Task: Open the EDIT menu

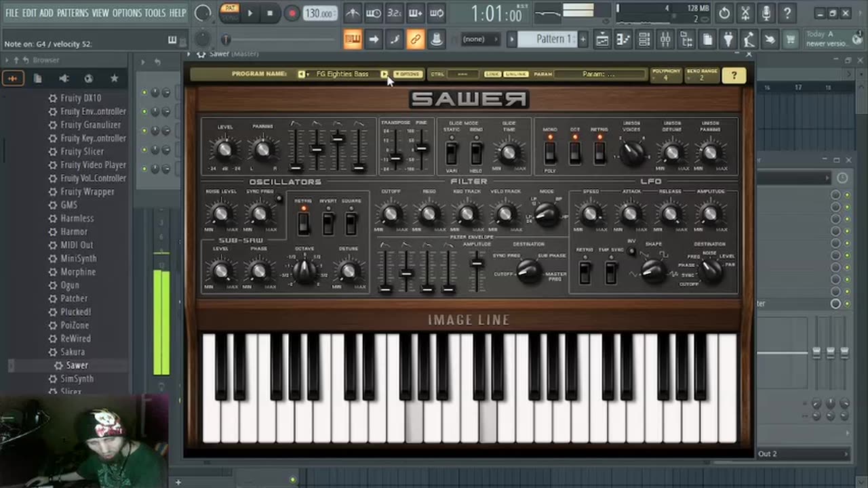Action: click(29, 13)
